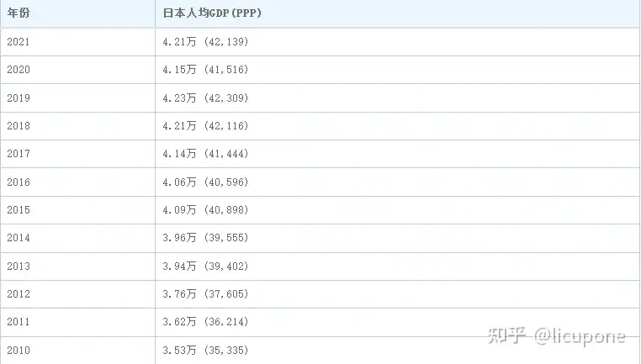
Task: Select the 2017 year cell
Action: coord(19,154)
